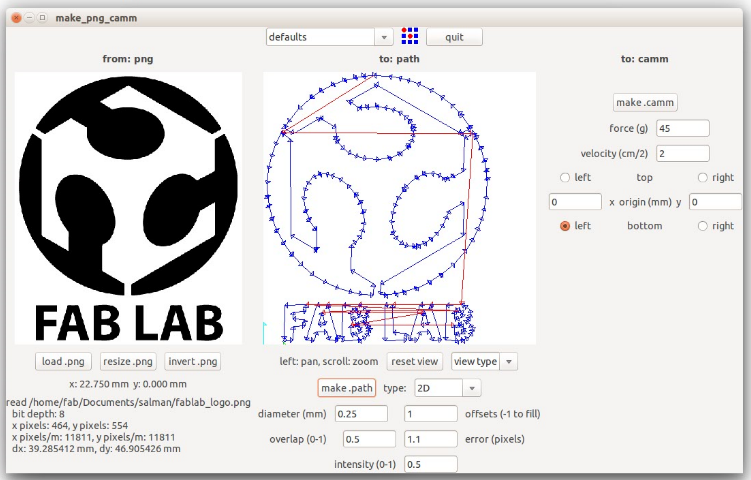This screenshot has height=480, width=751.
Task: Edit the diameter (mm) field
Action: [x=361, y=414]
